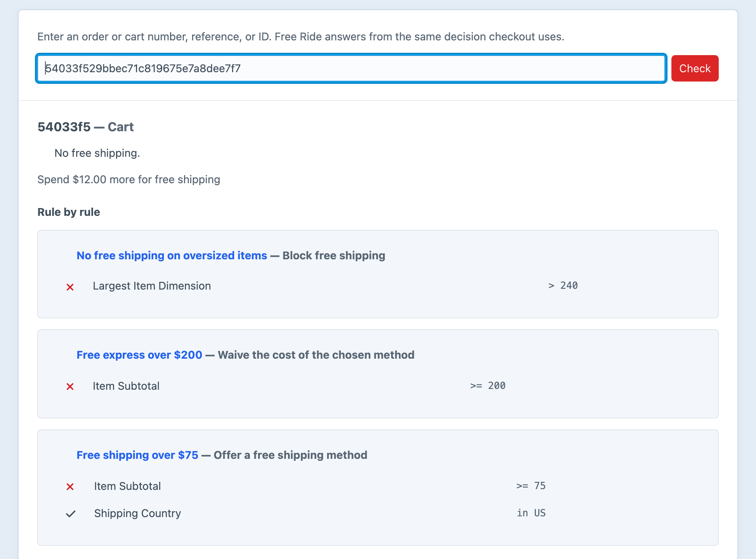Click the instruction text about Free Ride
Image resolution: width=756 pixels, height=559 pixels.
[x=301, y=36]
